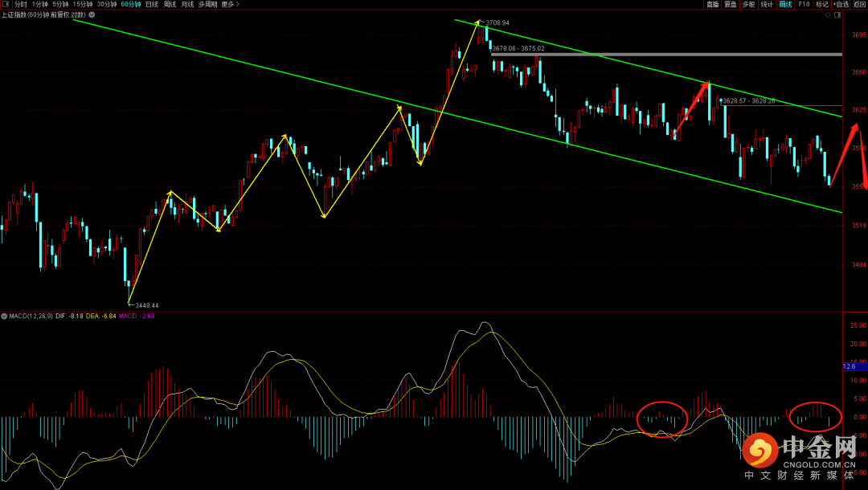Switch to the 分时 intraday view

[x=20, y=4]
